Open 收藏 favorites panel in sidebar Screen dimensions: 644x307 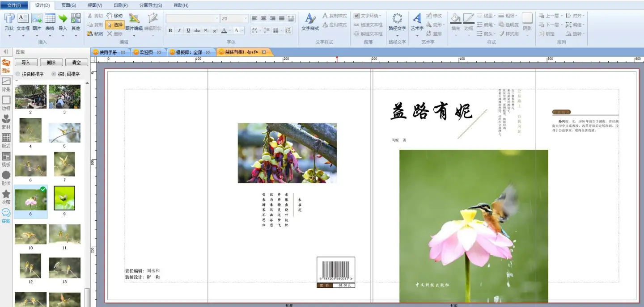[6, 197]
